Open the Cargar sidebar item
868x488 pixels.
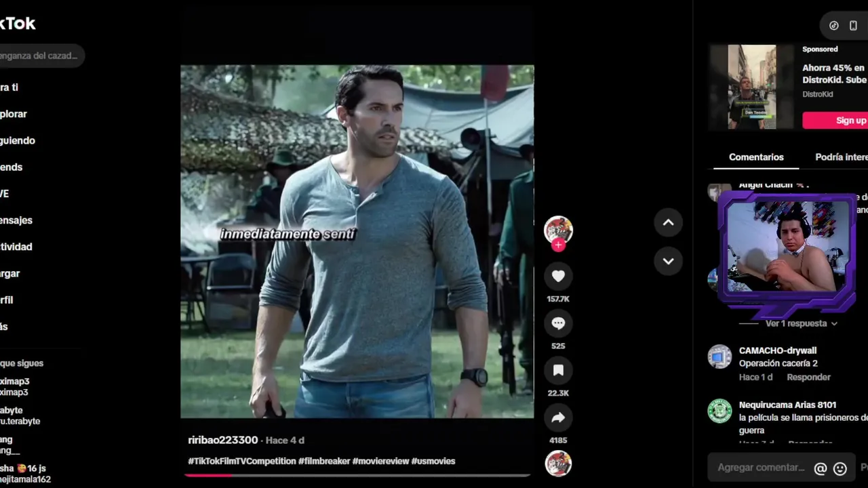pos(10,273)
